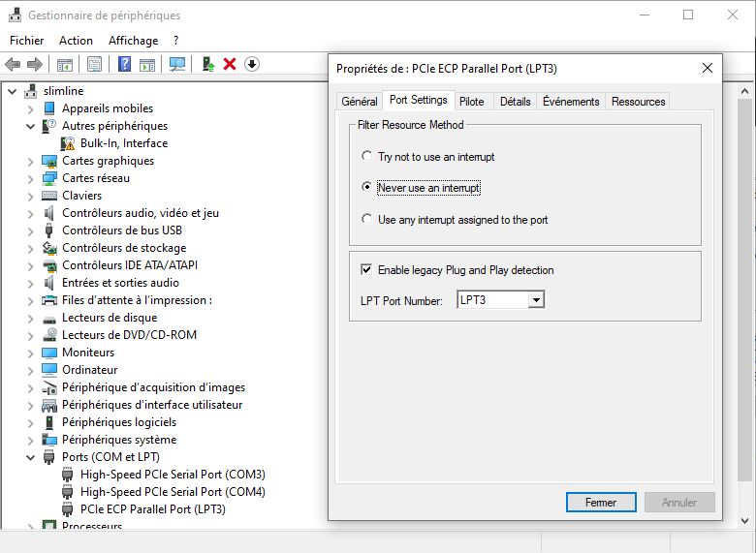Screen dimensions: 756x553
Task: Click the Ports (COM et LPT) icon
Action: click(49, 457)
